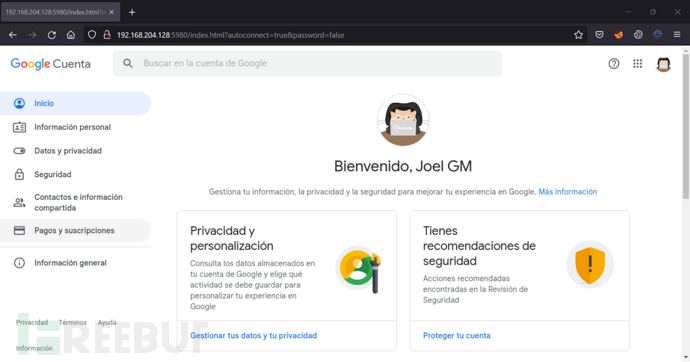This screenshot has width=690, height=362.
Task: Click the Datos y privacidad toggle icon
Action: click(x=19, y=151)
